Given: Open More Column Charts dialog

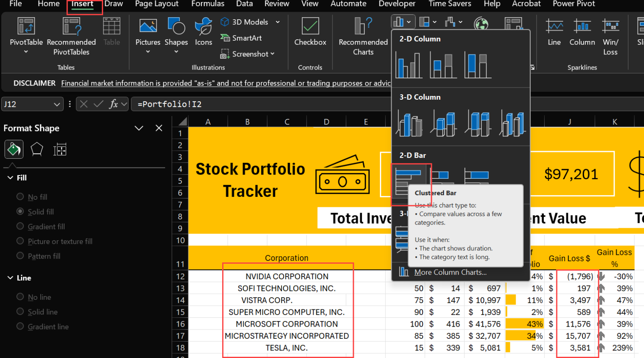Looking at the screenshot, I should [450, 272].
